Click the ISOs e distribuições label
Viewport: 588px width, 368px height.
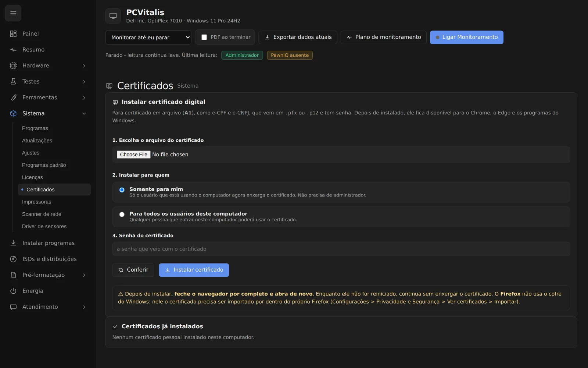[50, 259]
